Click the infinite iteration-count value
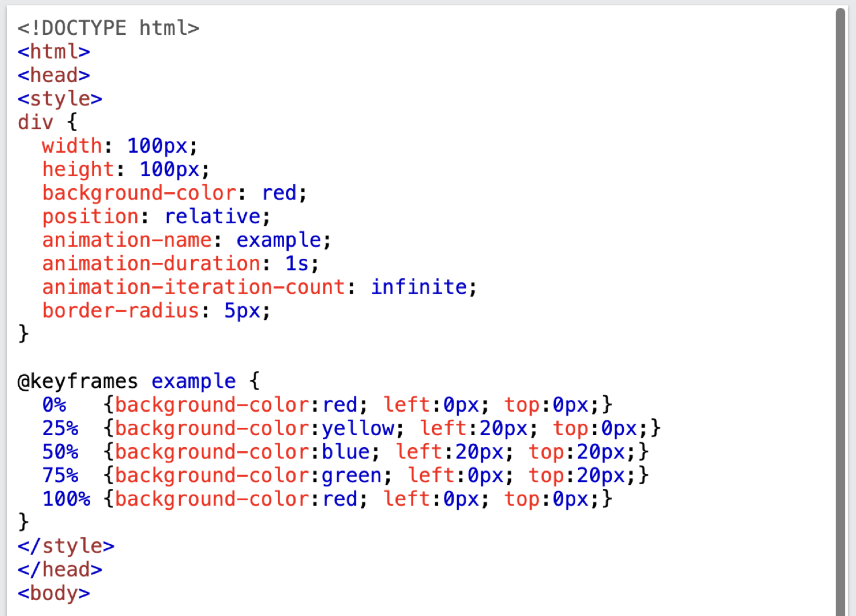 click(x=419, y=287)
